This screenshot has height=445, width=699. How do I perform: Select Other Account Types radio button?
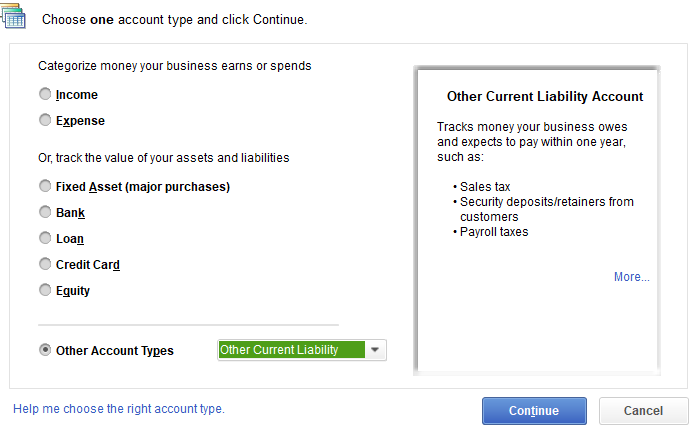tap(44, 350)
